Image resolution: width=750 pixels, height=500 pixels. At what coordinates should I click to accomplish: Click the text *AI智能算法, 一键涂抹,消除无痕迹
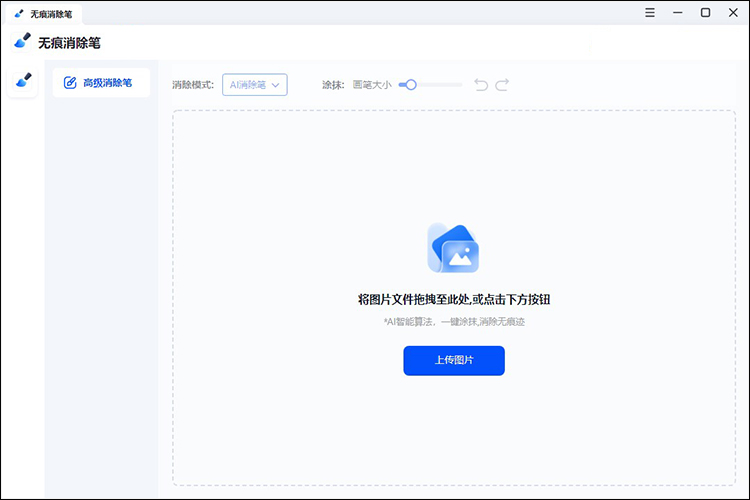pos(454,322)
